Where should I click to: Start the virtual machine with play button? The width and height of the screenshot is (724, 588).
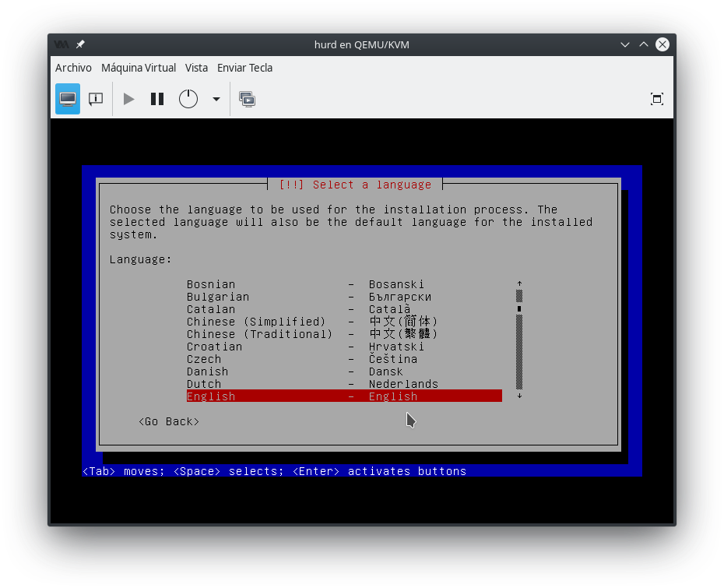click(x=128, y=99)
